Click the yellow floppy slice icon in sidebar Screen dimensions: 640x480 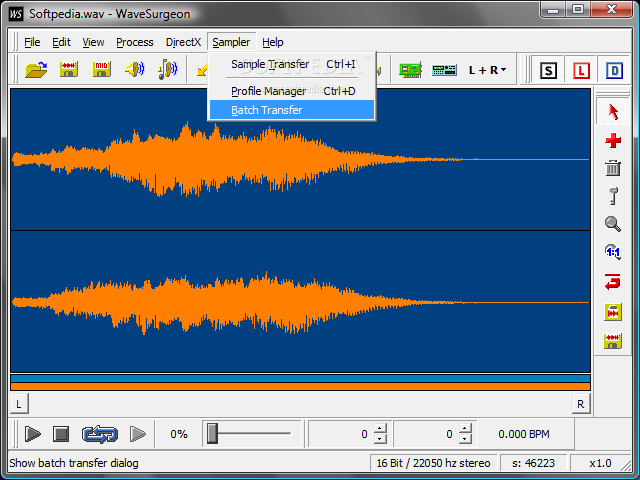[x=613, y=312]
